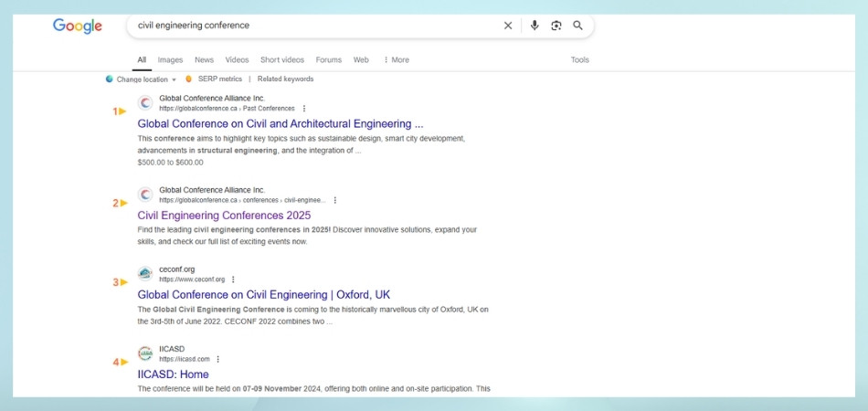868x411 pixels.
Task: Click the globe icon beside Change location
Action: [x=110, y=79]
